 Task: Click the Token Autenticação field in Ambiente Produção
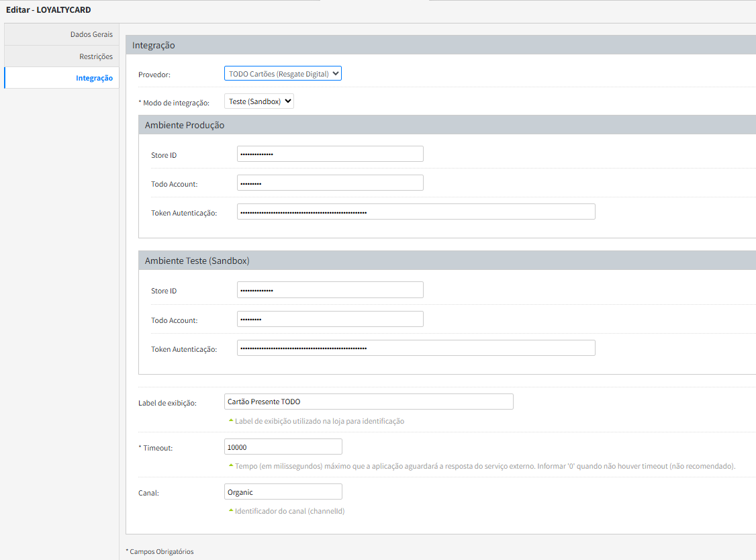click(416, 212)
